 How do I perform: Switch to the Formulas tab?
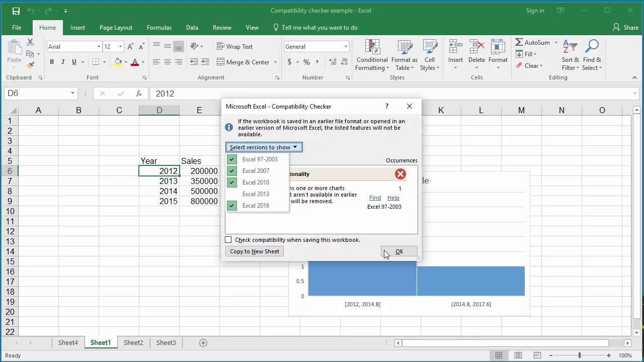(x=159, y=28)
